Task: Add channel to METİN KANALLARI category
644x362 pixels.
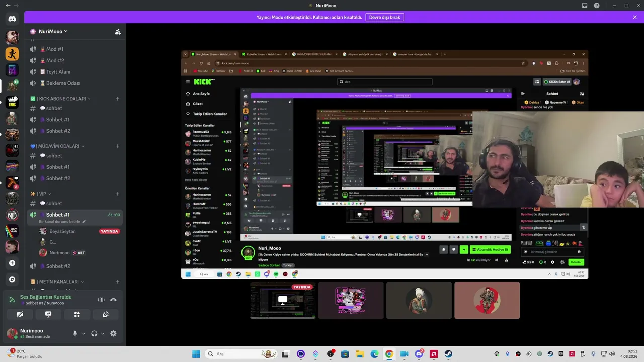Action: click(x=117, y=282)
